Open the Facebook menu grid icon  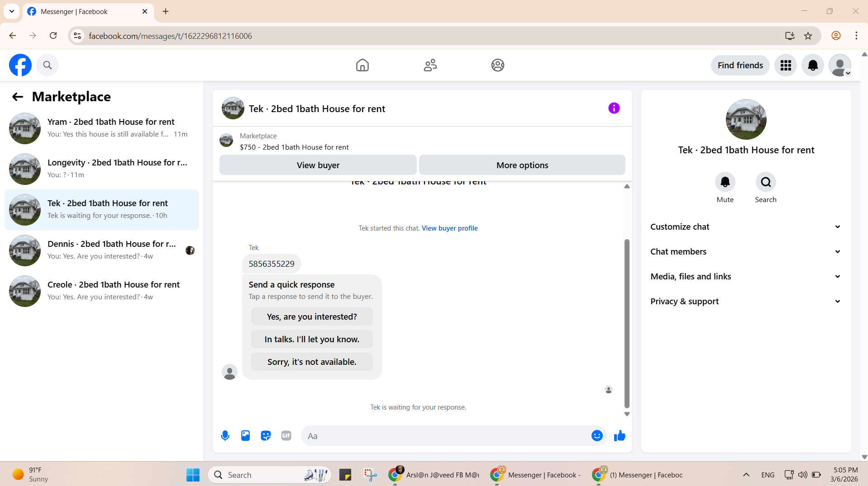coord(786,66)
